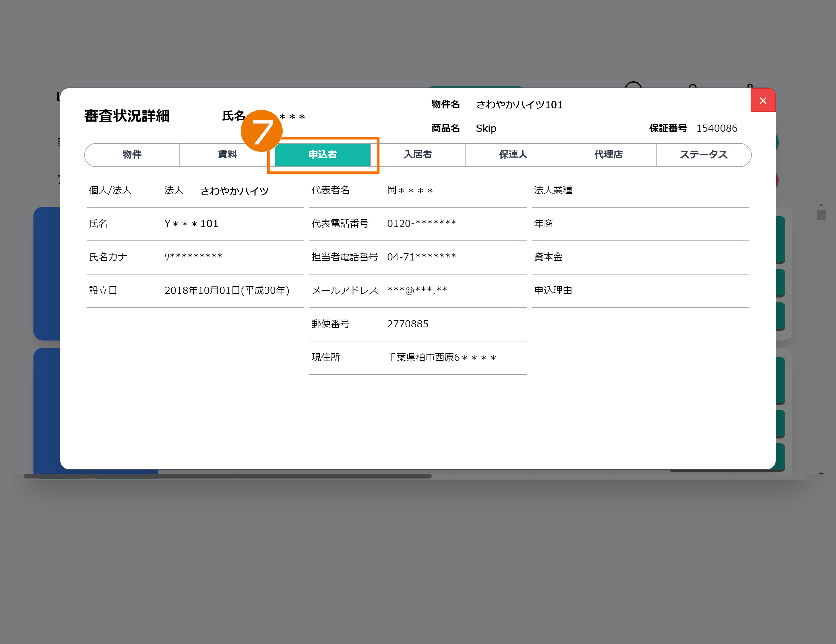Viewport: 836px width, 644px height.
Task: Switch to the 物件 tab
Action: (132, 155)
